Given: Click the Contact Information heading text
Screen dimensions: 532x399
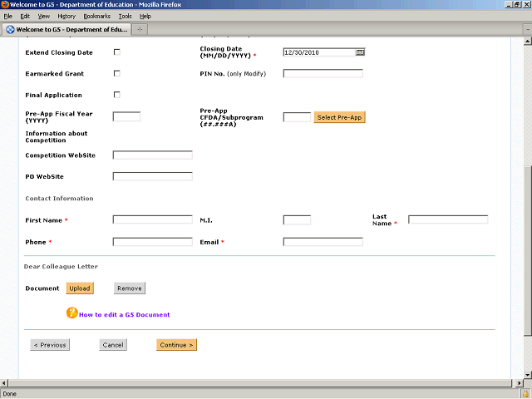Looking at the screenshot, I should click(59, 199).
